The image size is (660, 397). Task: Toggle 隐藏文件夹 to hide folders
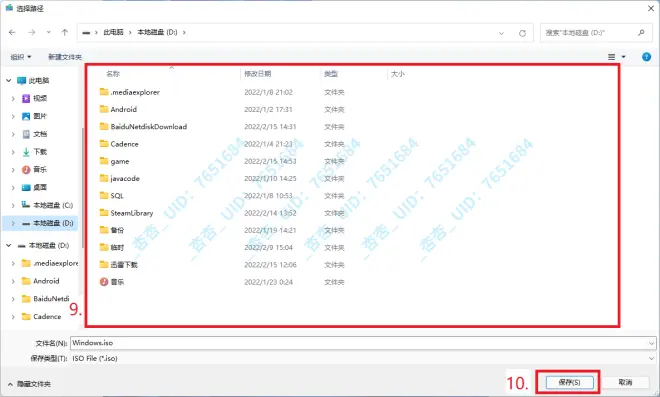tap(29, 384)
